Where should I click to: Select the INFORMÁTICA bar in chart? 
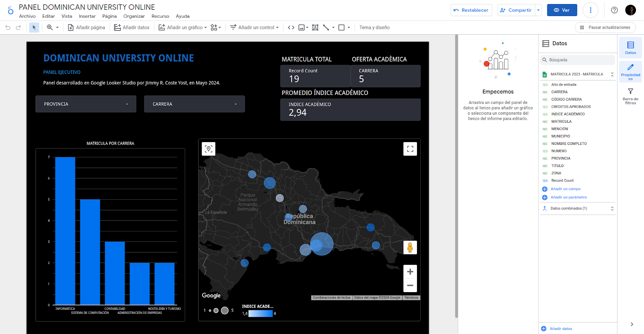65,231
